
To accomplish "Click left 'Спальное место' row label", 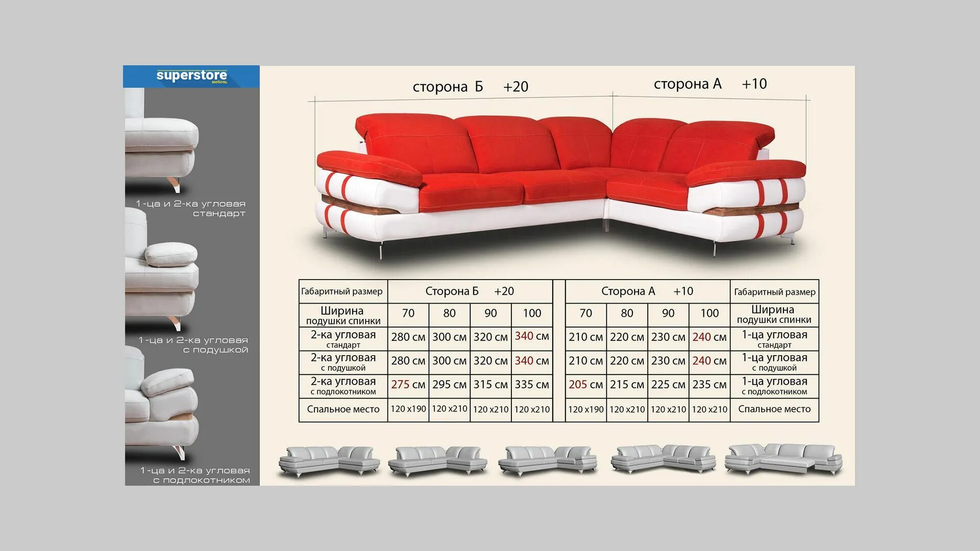I will tap(343, 409).
